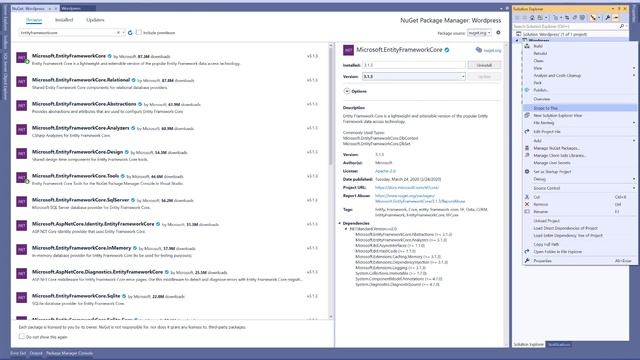640x360 pixels.
Task: Click the Uninstall button
Action: coord(484,65)
